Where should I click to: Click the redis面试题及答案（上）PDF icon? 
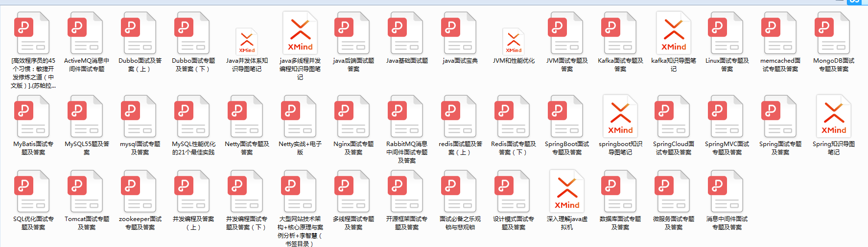click(459, 116)
